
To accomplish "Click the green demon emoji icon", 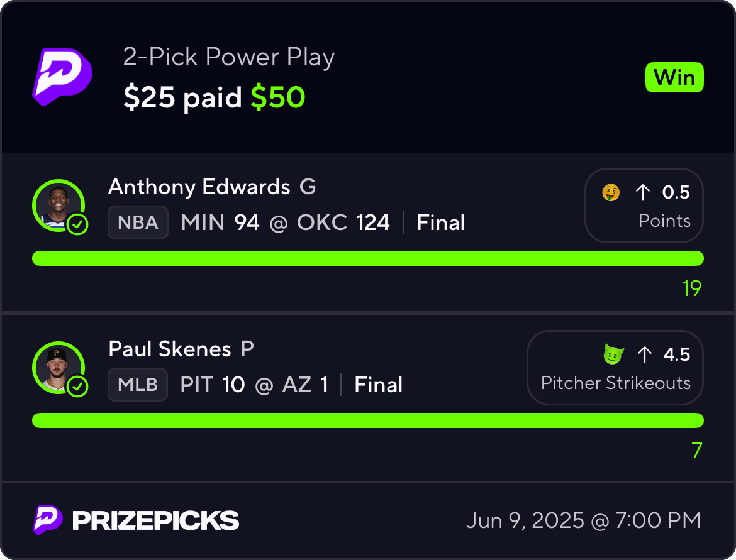I will tap(613, 354).
